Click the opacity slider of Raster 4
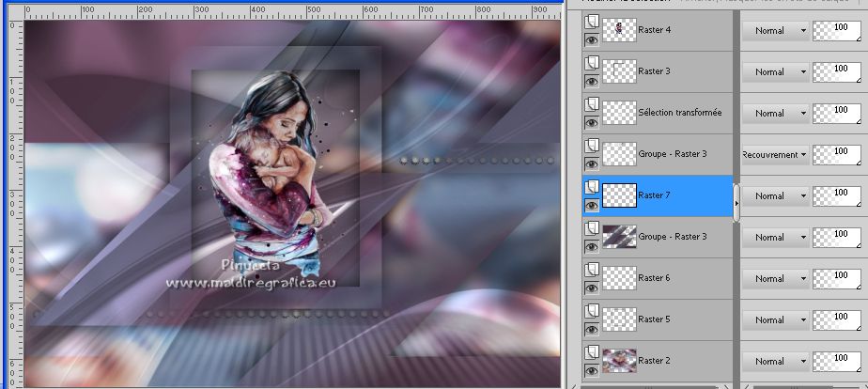The height and width of the screenshot is (389, 868). click(837, 30)
